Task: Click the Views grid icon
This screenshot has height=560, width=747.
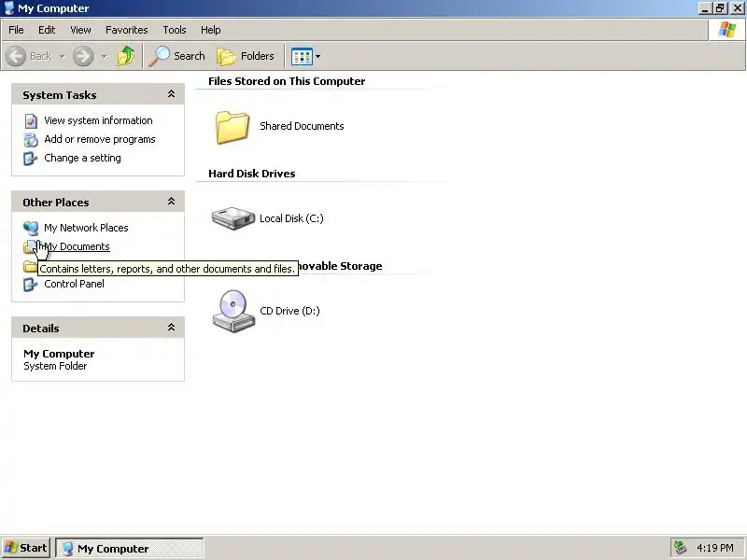Action: (x=302, y=57)
